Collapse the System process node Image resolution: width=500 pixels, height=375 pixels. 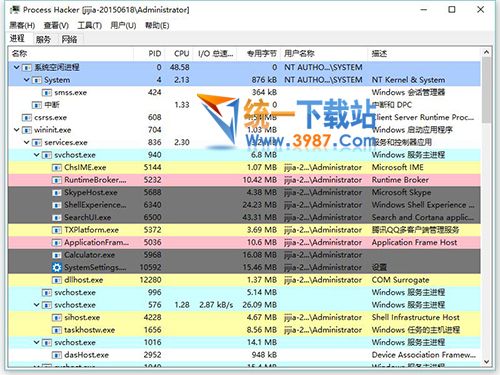coord(27,80)
